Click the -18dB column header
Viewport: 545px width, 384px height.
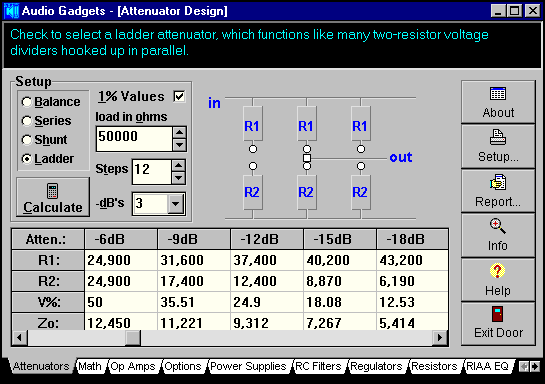click(x=412, y=239)
